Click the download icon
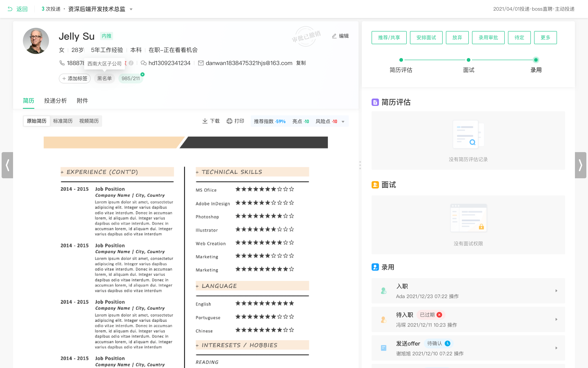This screenshot has width=588, height=368. pyautogui.click(x=205, y=121)
